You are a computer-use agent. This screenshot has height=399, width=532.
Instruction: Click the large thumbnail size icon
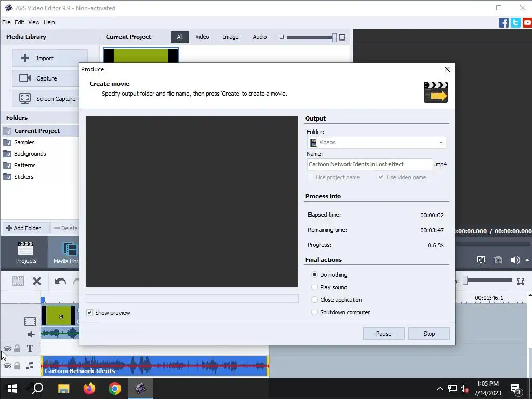(342, 37)
